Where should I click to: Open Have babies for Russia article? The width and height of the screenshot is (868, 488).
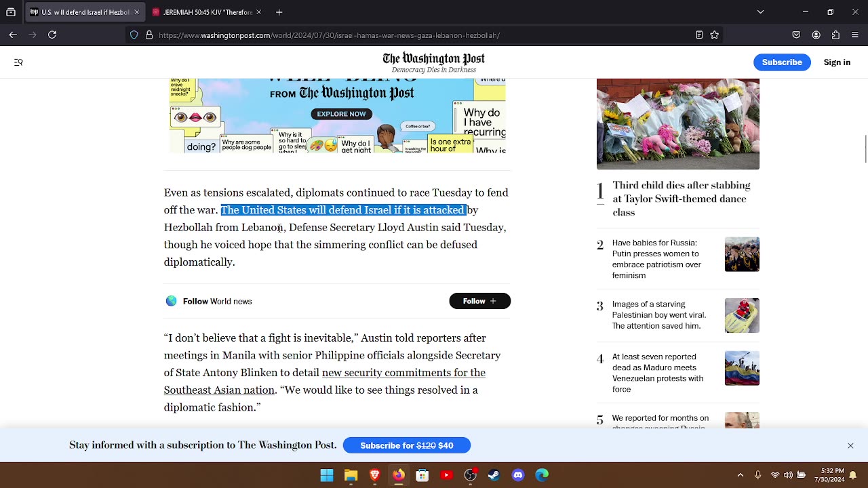(x=656, y=259)
